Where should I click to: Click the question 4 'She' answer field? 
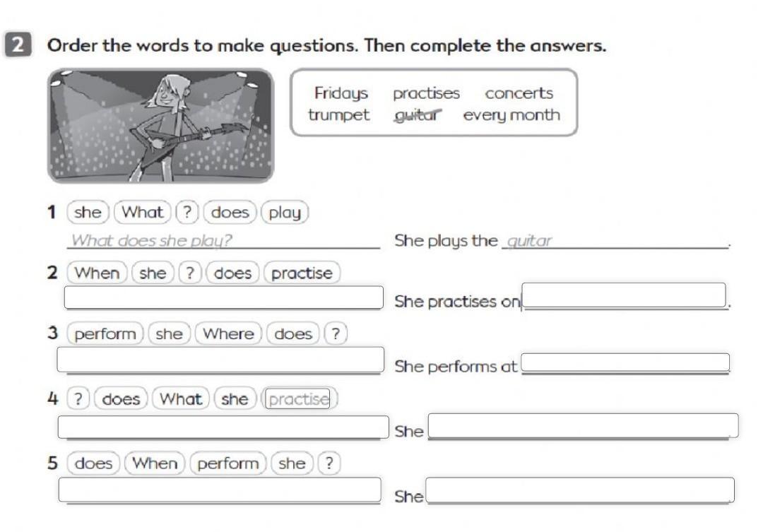(583, 425)
